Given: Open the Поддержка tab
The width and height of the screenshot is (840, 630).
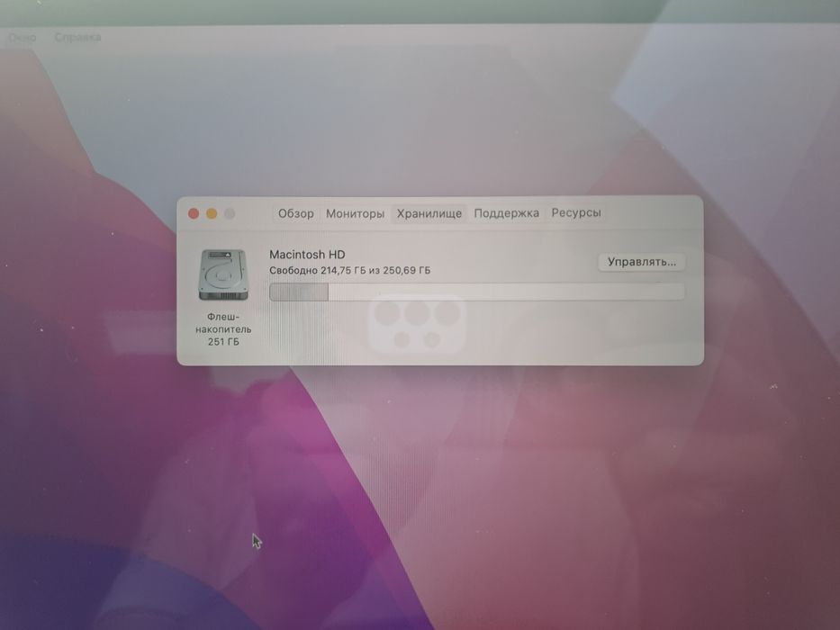Looking at the screenshot, I should pyautogui.click(x=506, y=213).
